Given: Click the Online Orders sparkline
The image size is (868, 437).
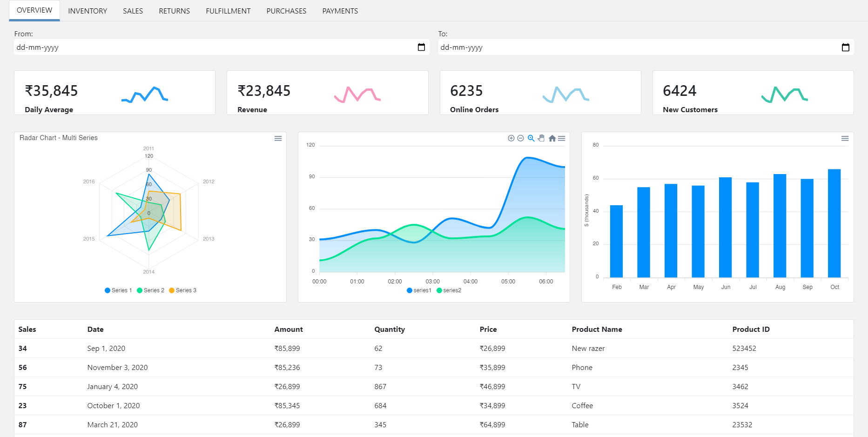Looking at the screenshot, I should pos(566,94).
